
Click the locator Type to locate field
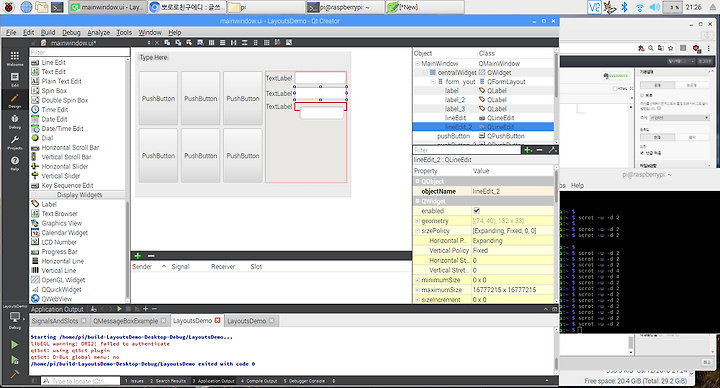(80, 381)
